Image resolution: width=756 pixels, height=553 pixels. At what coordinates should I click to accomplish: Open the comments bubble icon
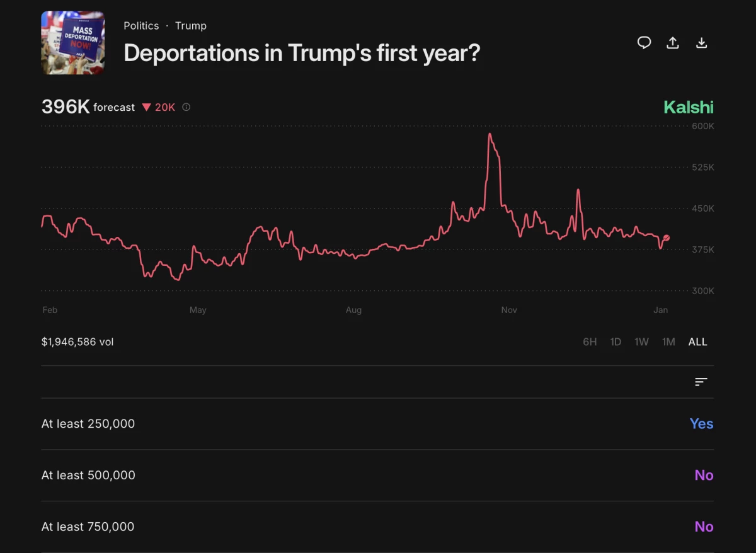coord(644,42)
